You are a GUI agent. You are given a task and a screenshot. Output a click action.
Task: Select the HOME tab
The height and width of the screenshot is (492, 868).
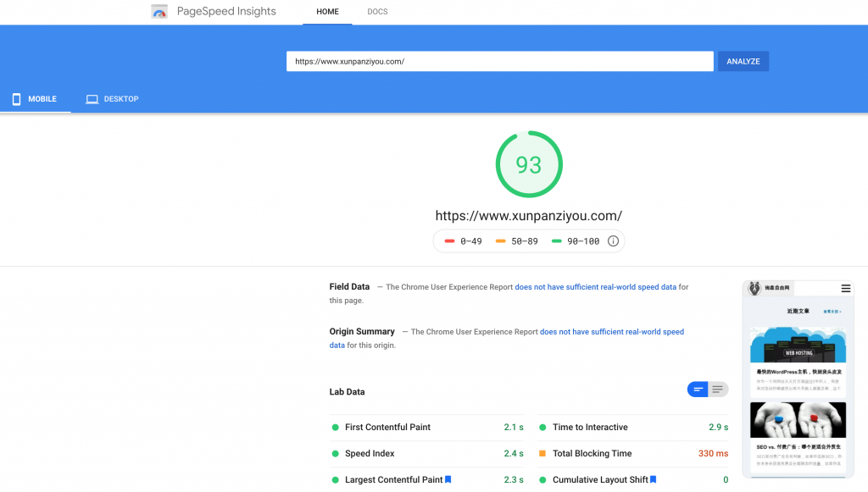click(x=327, y=12)
